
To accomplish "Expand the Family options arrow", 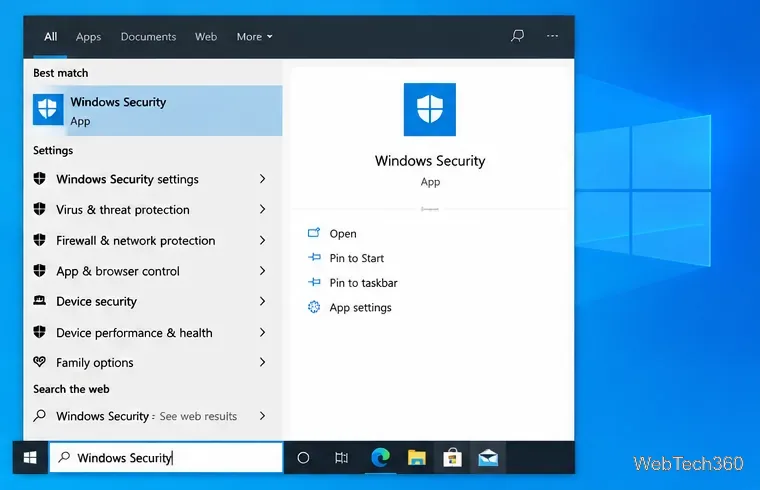I will pos(262,362).
